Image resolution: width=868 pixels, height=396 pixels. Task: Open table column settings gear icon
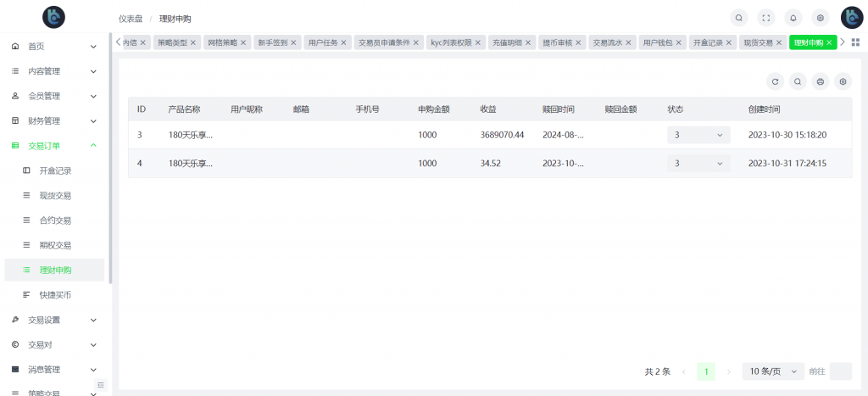(x=843, y=81)
